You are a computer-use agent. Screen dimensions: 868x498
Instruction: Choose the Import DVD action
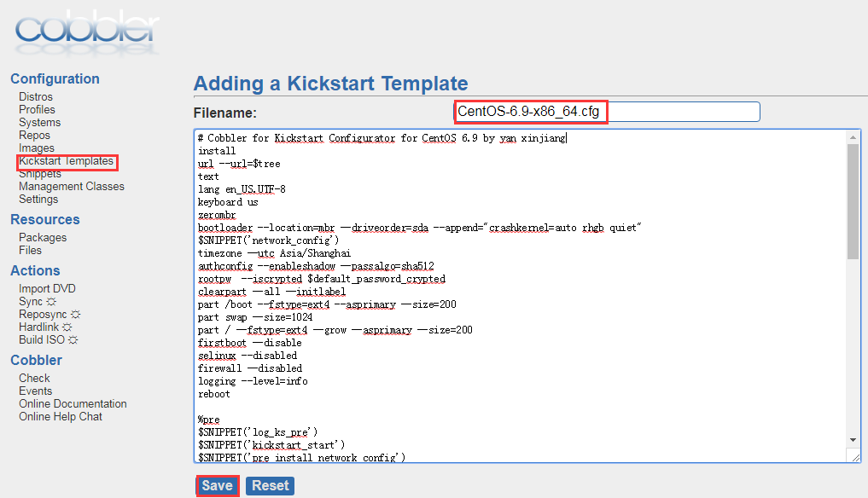(47, 288)
